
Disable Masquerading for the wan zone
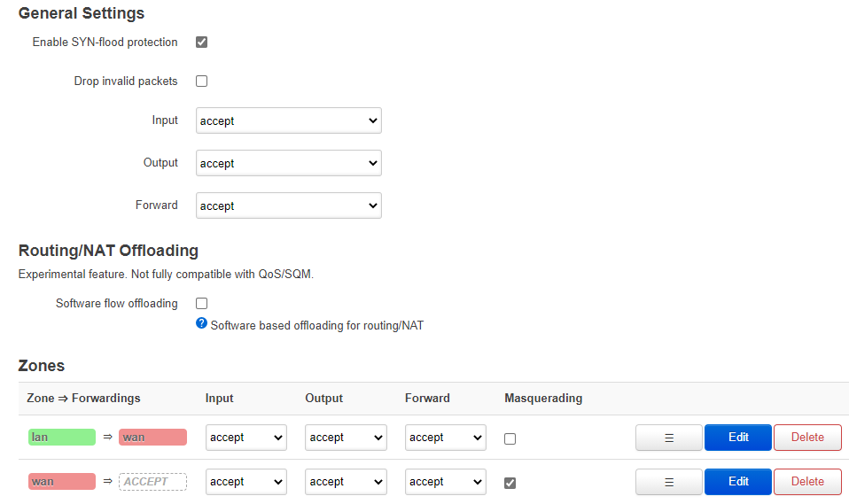pyautogui.click(x=510, y=483)
